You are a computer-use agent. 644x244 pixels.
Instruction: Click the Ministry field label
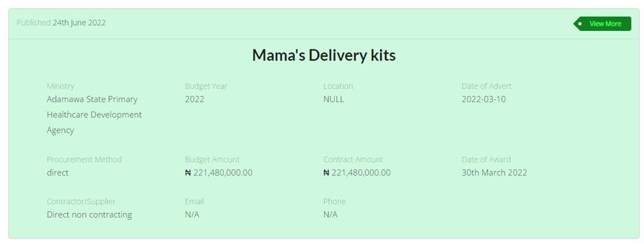point(60,86)
